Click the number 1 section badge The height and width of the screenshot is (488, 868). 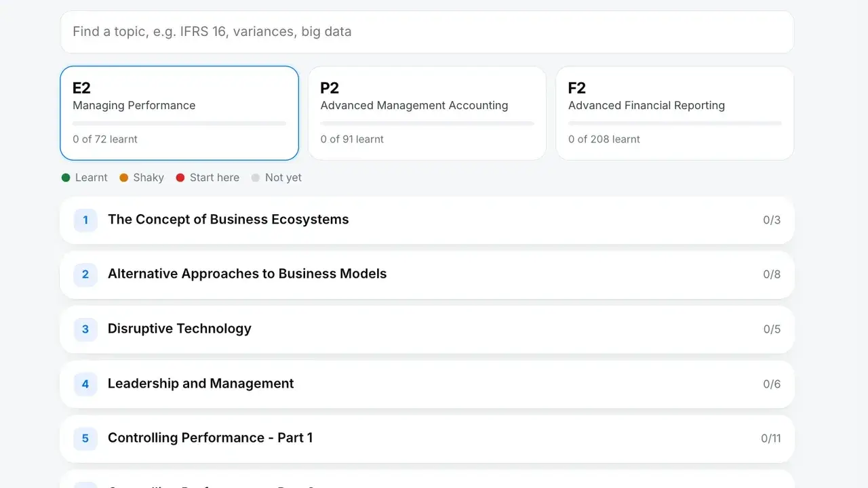point(85,220)
